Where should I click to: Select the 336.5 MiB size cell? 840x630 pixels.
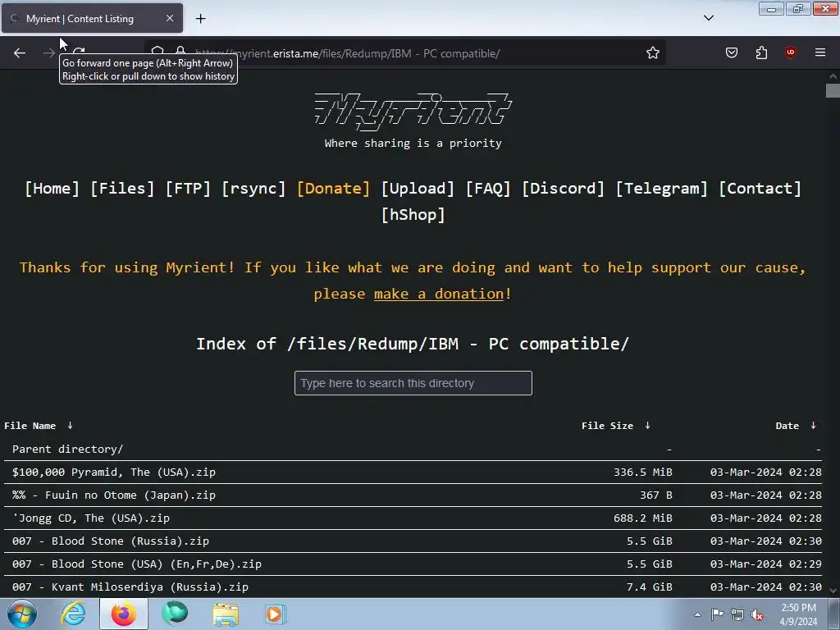643,472
